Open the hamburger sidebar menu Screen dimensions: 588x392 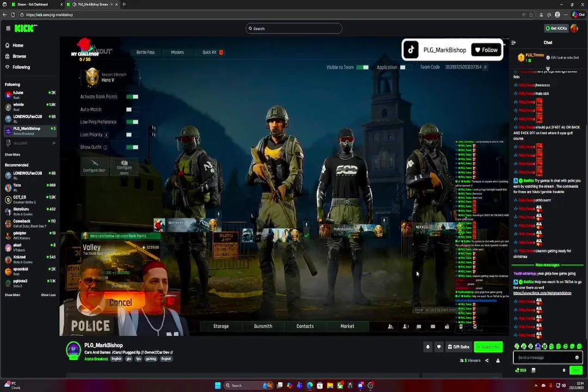(8, 28)
